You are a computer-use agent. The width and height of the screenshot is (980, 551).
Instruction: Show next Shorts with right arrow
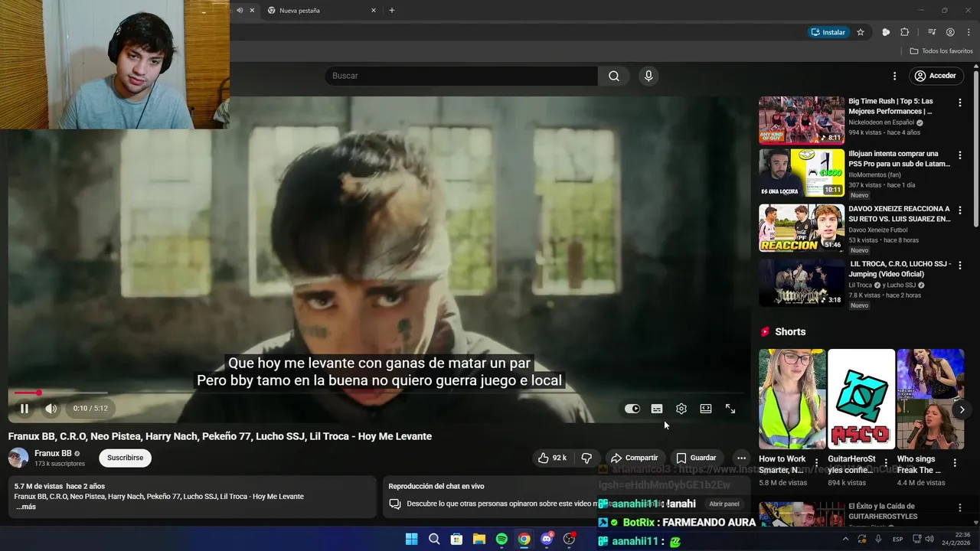coord(962,409)
